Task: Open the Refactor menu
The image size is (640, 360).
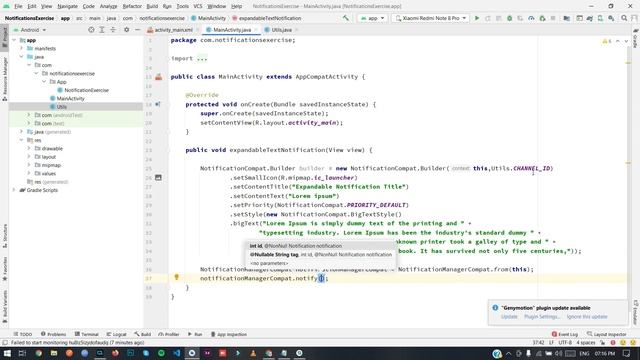Action: point(132,6)
